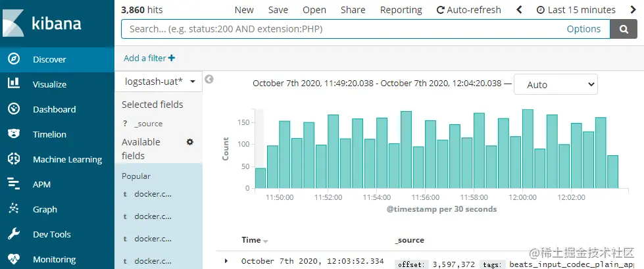The image size is (644, 269).
Task: Click the Options link in search bar
Action: tap(583, 29)
